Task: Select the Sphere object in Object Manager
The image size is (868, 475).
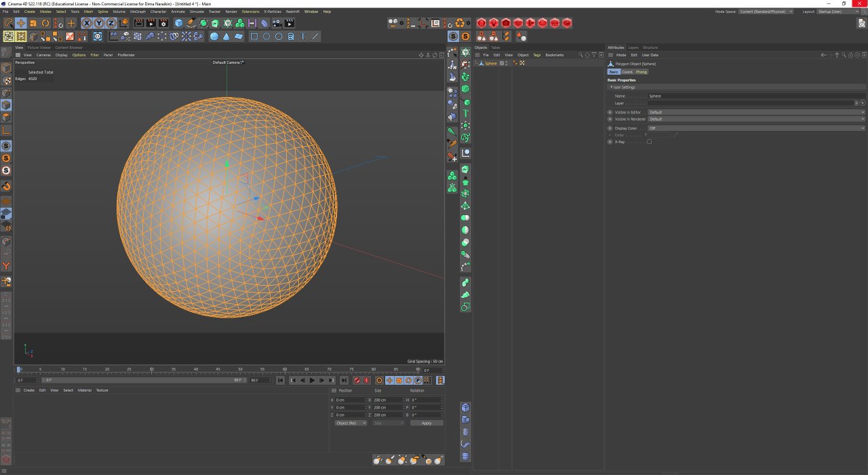Action: (x=490, y=63)
